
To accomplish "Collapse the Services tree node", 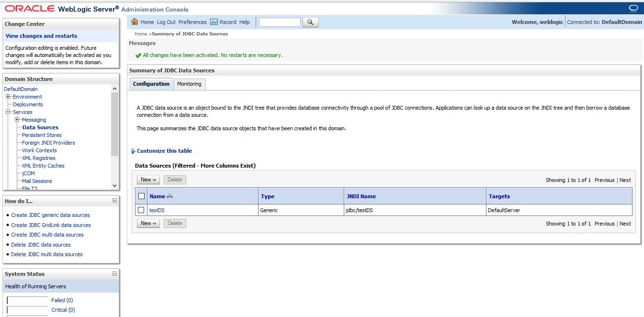I will pyautogui.click(x=8, y=112).
